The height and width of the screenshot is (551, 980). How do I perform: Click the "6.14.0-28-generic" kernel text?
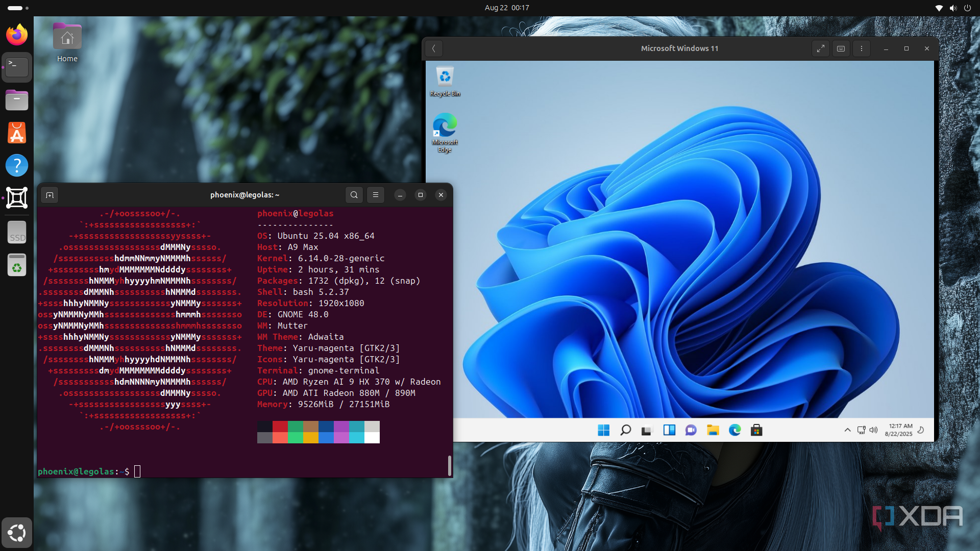pos(341,258)
